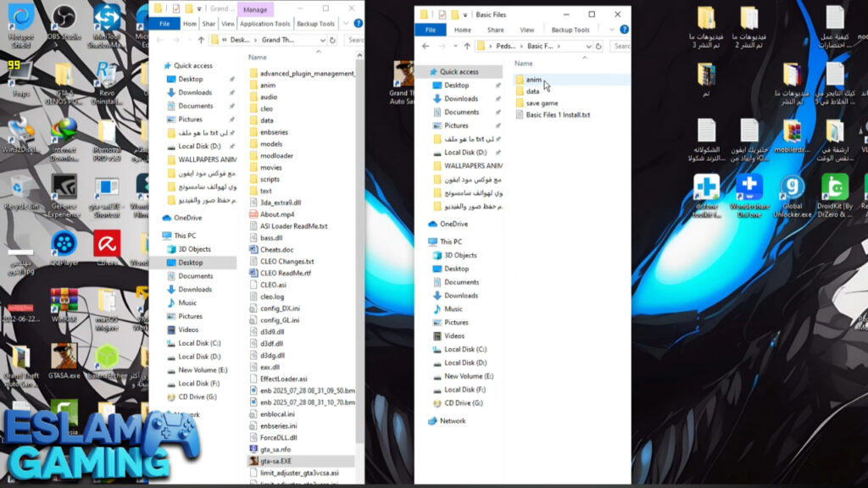
Task: Open the anim folder in Basic Files
Action: click(533, 80)
